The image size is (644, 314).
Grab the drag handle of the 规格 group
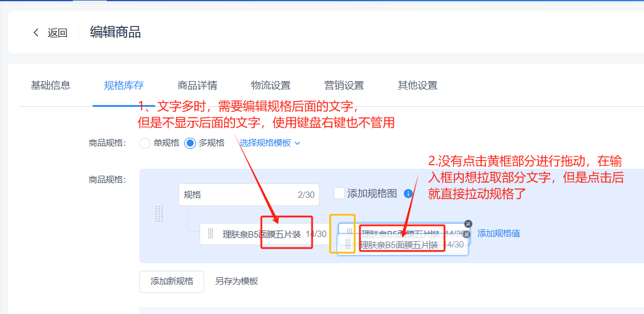pos(159,214)
